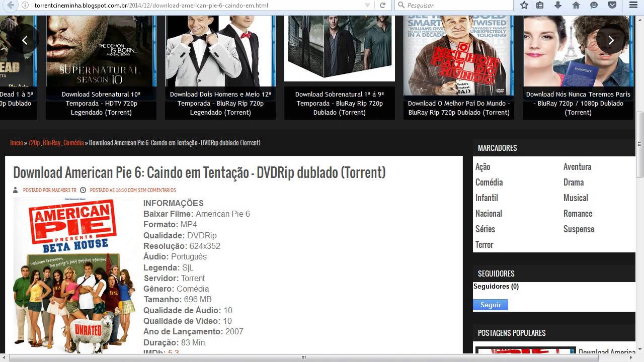The width and height of the screenshot is (644, 362).
Task: Click the text 'Seguidores (0)'
Action: [x=496, y=286]
